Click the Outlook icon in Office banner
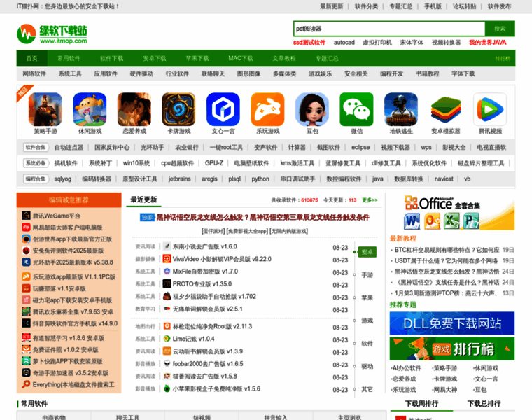This screenshot has height=420, width=532. click(x=432, y=221)
